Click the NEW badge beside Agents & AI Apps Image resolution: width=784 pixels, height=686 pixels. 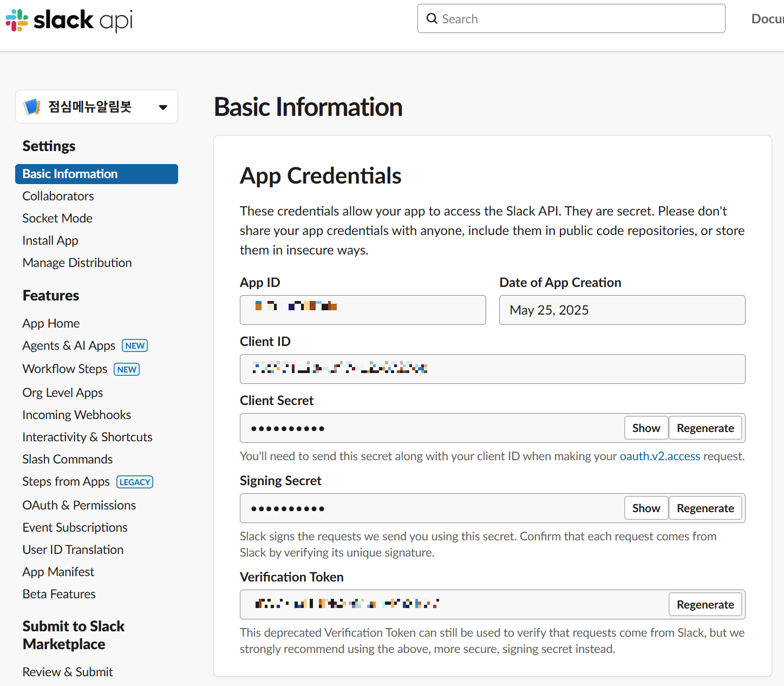pyautogui.click(x=135, y=345)
